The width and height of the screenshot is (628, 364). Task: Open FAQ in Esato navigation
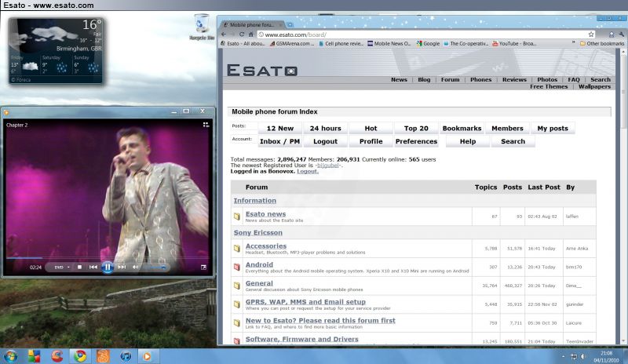574,80
